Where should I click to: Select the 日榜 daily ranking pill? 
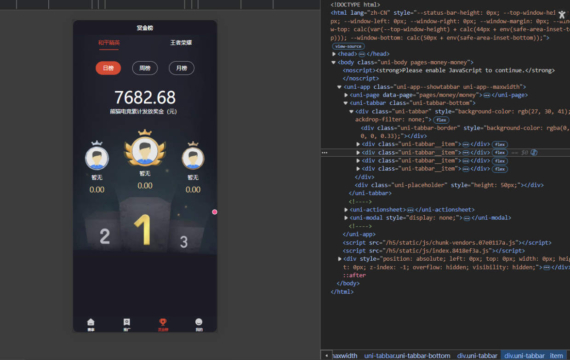pos(108,68)
